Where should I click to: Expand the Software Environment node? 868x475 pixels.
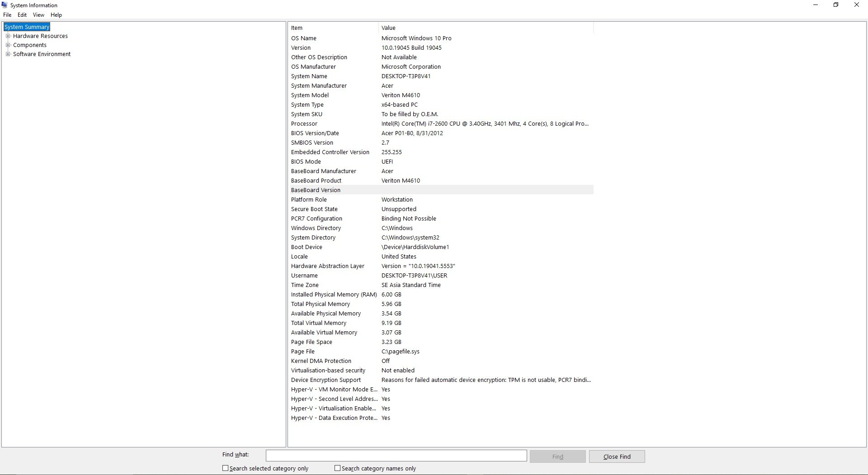click(8, 54)
